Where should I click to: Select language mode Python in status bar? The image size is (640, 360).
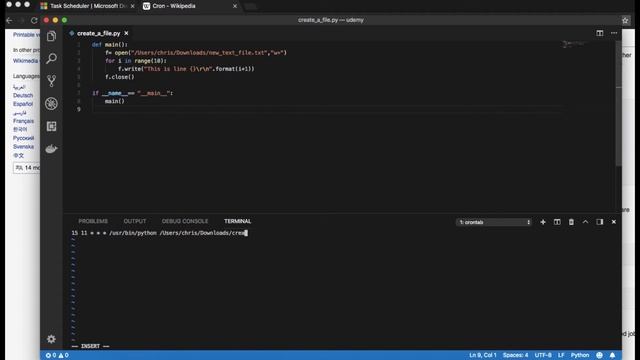(580, 355)
